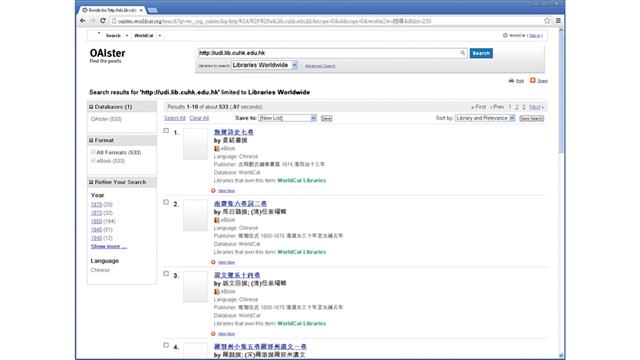Click the Print icon
Viewport: 640px width, 360px height.
pyautogui.click(x=511, y=80)
